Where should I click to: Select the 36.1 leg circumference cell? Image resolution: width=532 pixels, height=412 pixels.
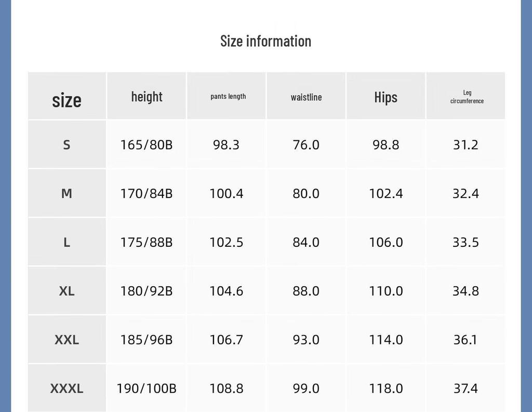pos(465,340)
